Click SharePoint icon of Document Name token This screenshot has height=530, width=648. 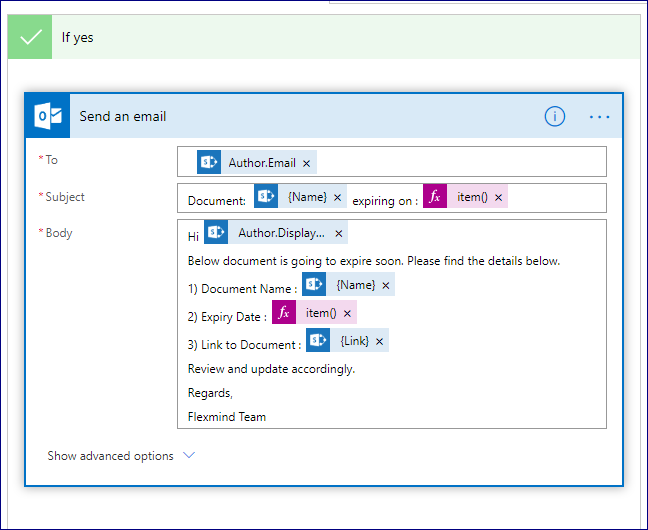[x=314, y=284]
